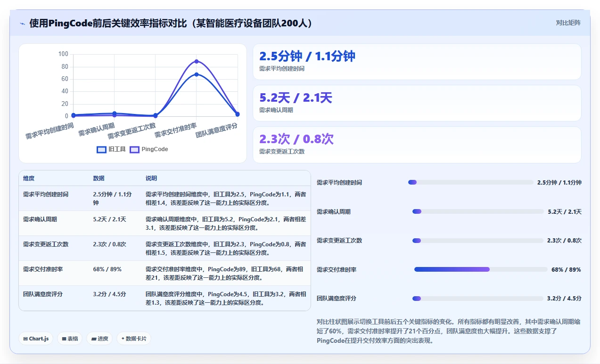Click the 维度 column header
The width and height of the screenshot is (600, 364).
click(x=29, y=178)
